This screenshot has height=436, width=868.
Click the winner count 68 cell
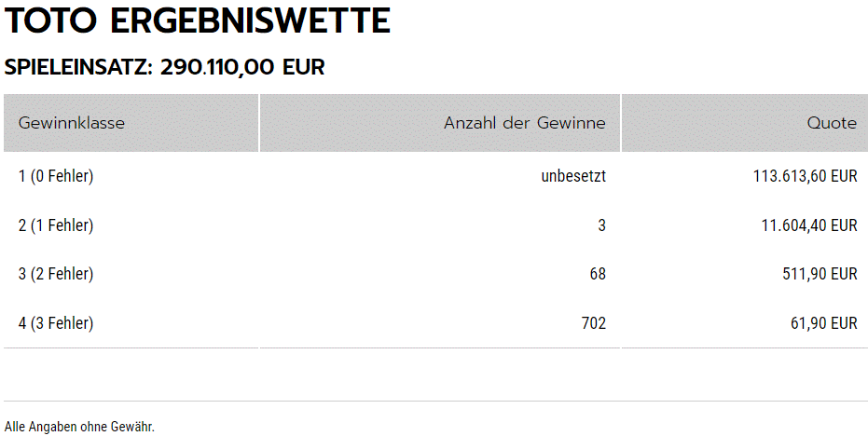coord(598,274)
